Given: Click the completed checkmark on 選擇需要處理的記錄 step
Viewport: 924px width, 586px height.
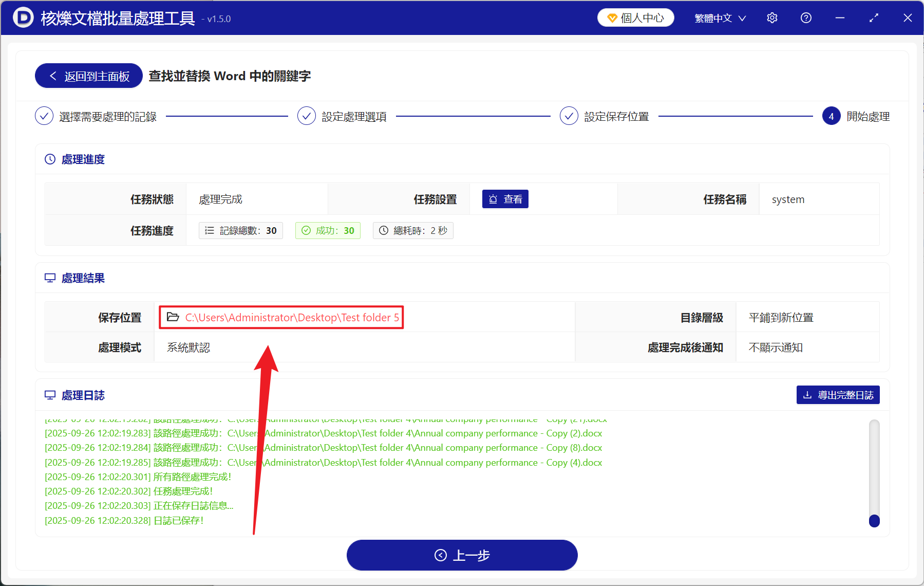Looking at the screenshot, I should pyautogui.click(x=44, y=116).
